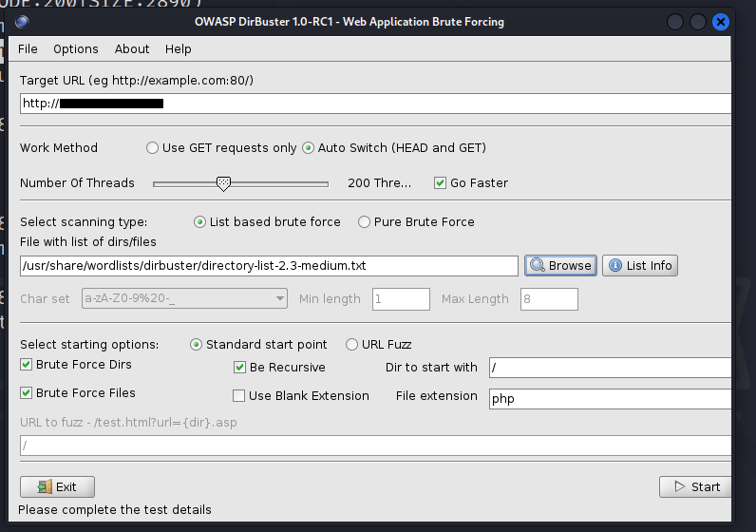Image resolution: width=756 pixels, height=532 pixels.
Task: Click the List Info button
Action: coord(639,266)
